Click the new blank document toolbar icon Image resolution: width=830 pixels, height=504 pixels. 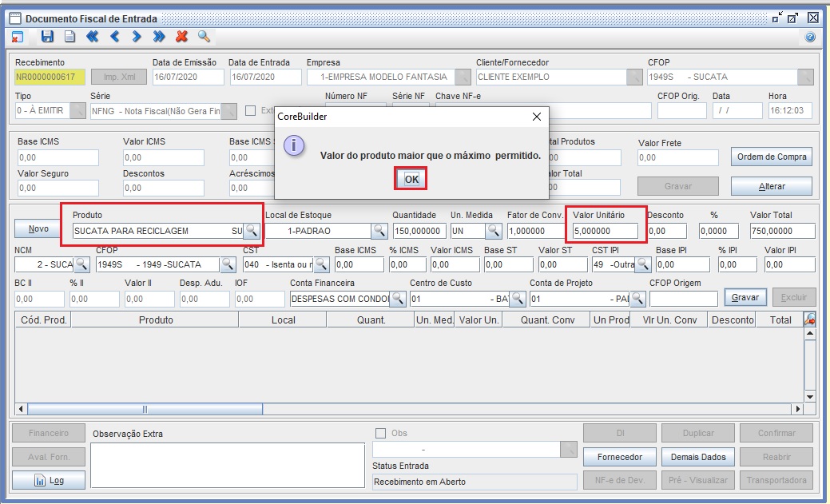pos(69,37)
